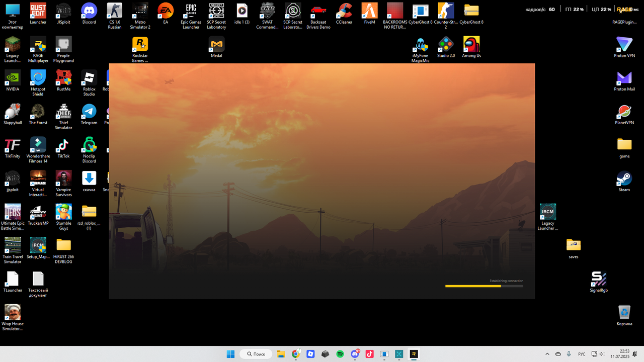Open the скачка download icon
The width and height of the screenshot is (644, 362).
[x=89, y=182]
